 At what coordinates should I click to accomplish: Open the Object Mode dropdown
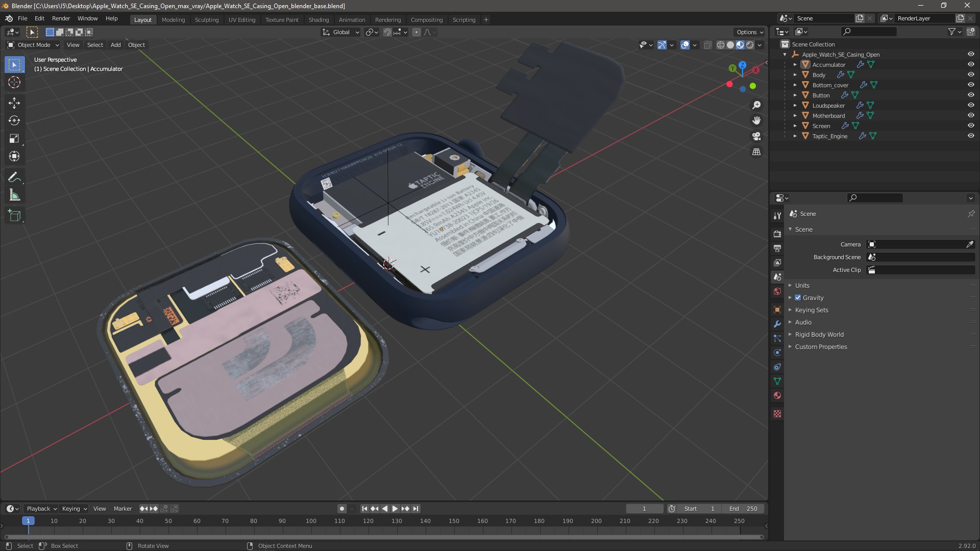33,45
